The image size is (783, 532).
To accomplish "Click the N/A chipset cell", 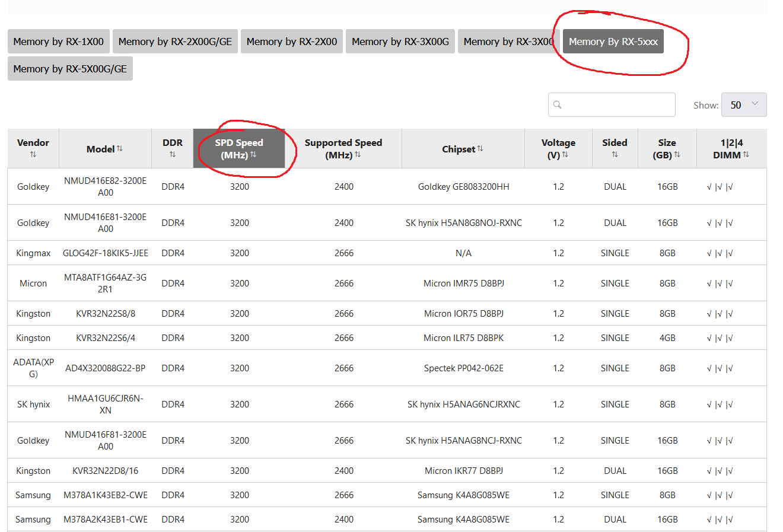I will coord(463,253).
